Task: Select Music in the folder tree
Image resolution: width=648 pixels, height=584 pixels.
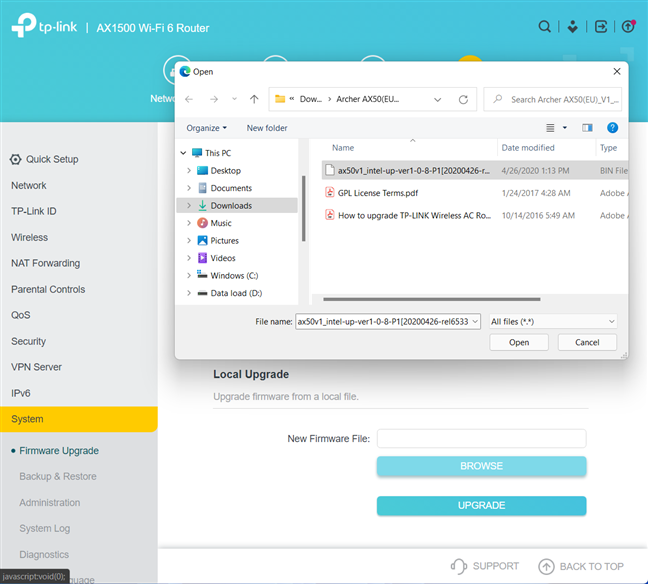Action: (x=221, y=223)
